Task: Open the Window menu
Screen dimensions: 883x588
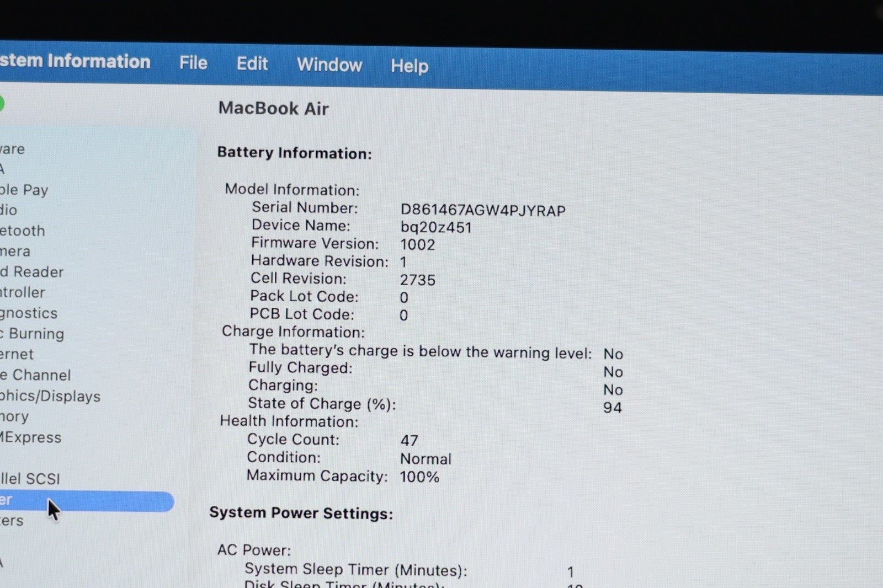Action: click(329, 65)
